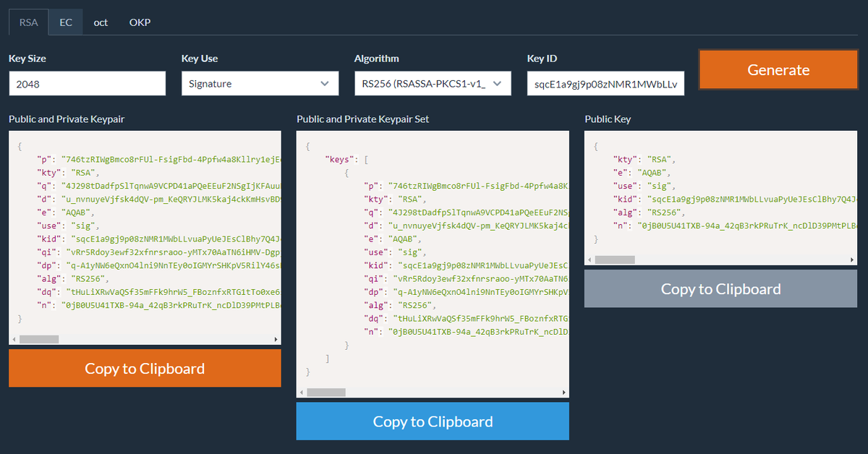The width and height of the screenshot is (868, 454).
Task: Click the "kid" line in Public Key panel
Action: [x=735, y=199]
